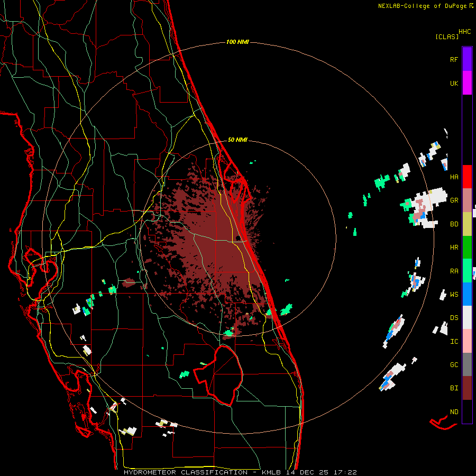Screen dimensions: 476x476
Task: Click the DS legend label
Action: 454,317
